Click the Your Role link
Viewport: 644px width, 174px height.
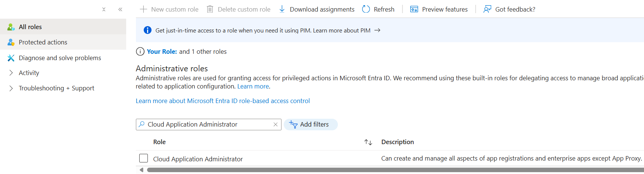click(162, 52)
